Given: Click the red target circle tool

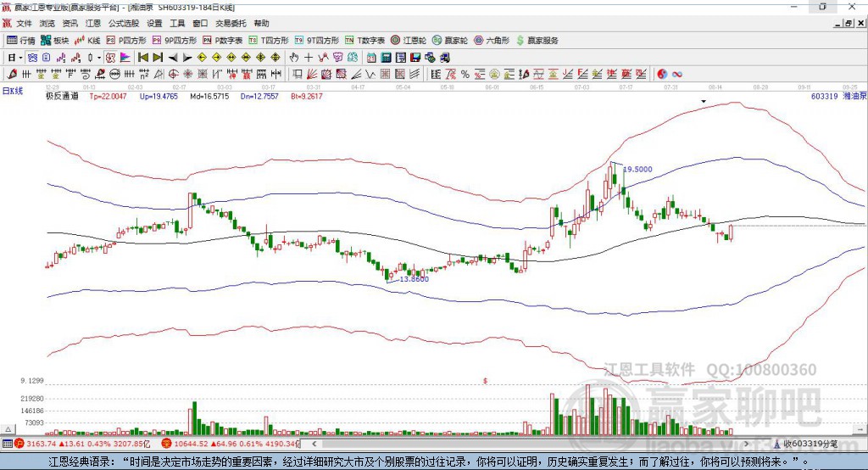Looking at the screenshot, I should pos(173,75).
